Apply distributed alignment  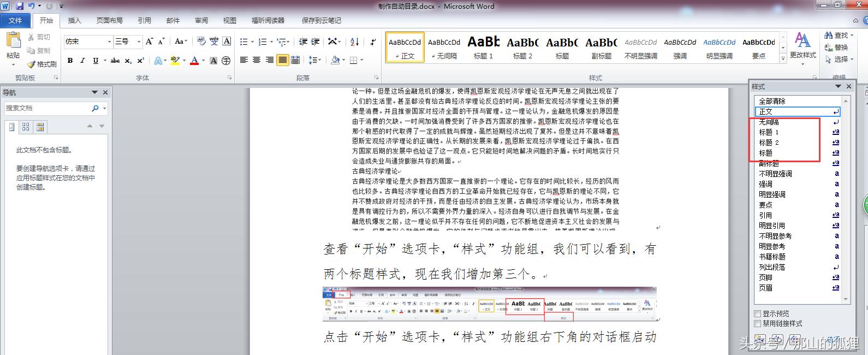[x=295, y=60]
